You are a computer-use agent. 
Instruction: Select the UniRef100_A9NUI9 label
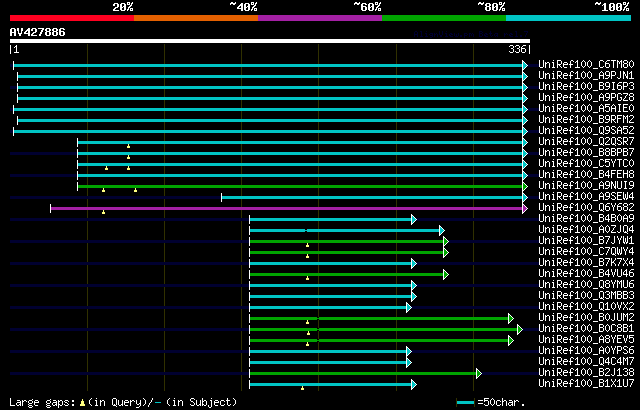[x=586, y=186]
